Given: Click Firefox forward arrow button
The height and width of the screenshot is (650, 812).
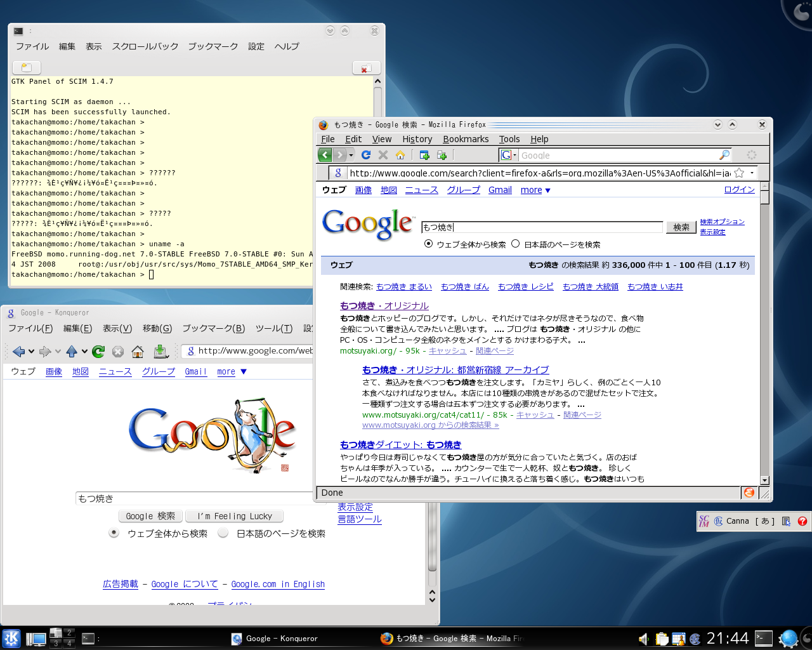Looking at the screenshot, I should [340, 155].
